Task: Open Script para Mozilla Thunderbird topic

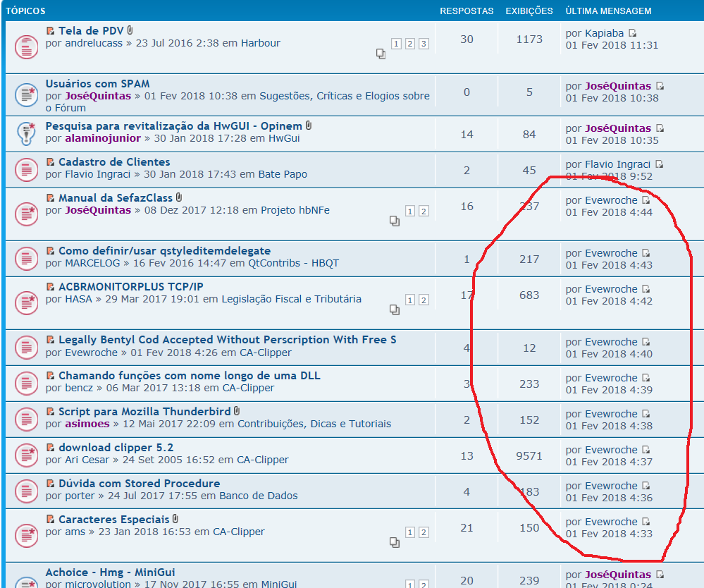Action: point(144,412)
